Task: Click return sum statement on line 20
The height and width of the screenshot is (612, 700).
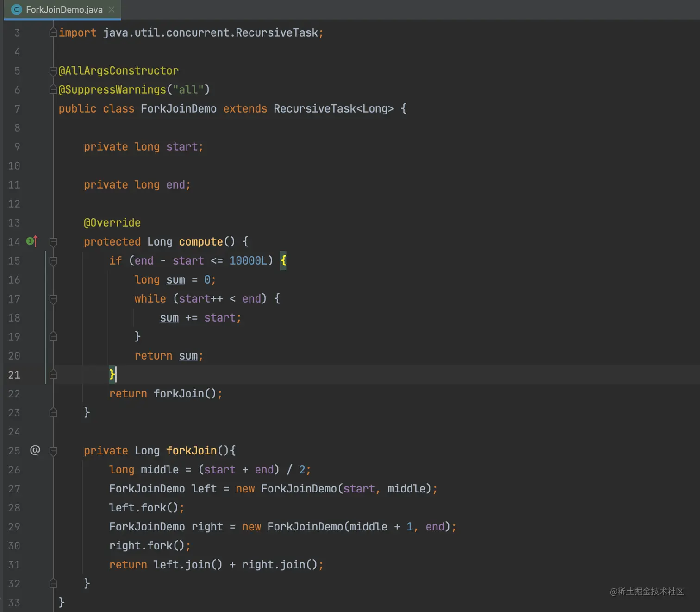Action: (x=169, y=356)
